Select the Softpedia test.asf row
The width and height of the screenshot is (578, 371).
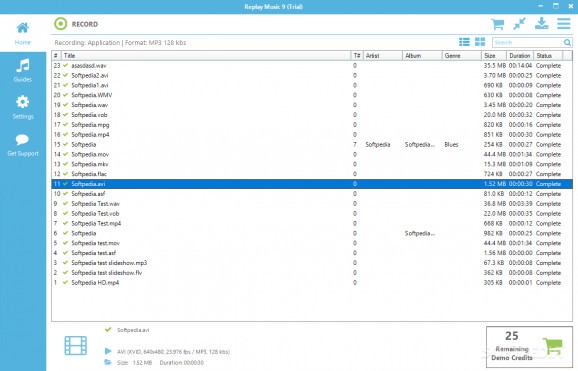(x=312, y=253)
